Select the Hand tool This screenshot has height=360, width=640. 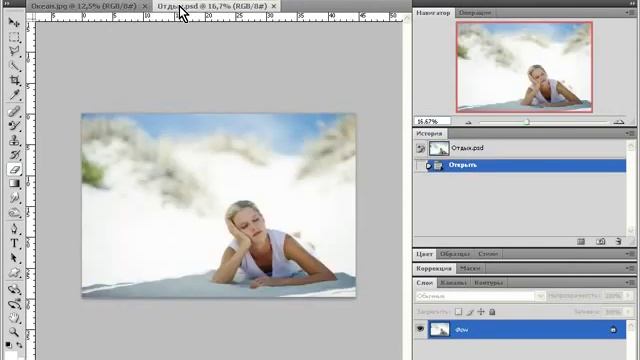[x=14, y=318]
